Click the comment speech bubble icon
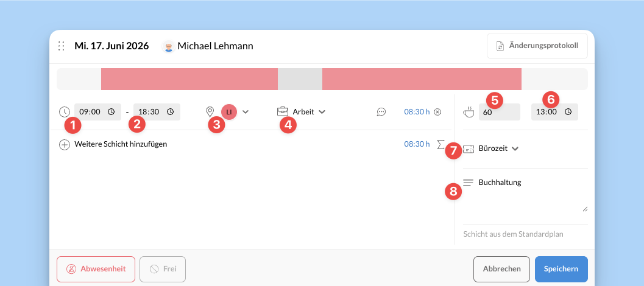This screenshot has width=644, height=286. (x=381, y=111)
